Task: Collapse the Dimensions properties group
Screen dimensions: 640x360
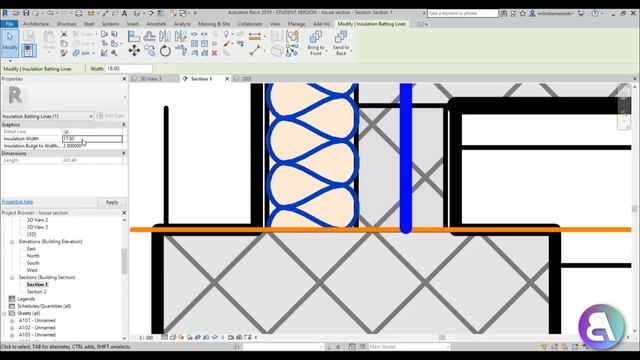Action: [x=124, y=153]
